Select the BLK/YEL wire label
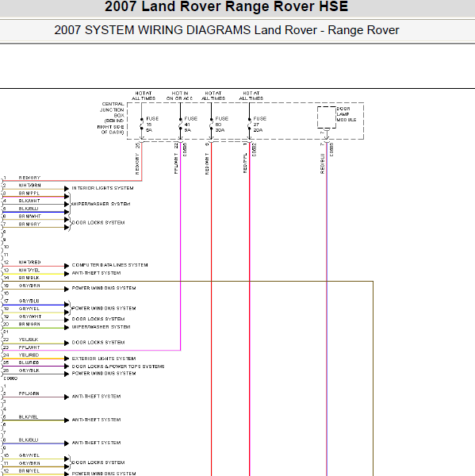The width and height of the screenshot is (475, 476). pyautogui.click(x=29, y=416)
